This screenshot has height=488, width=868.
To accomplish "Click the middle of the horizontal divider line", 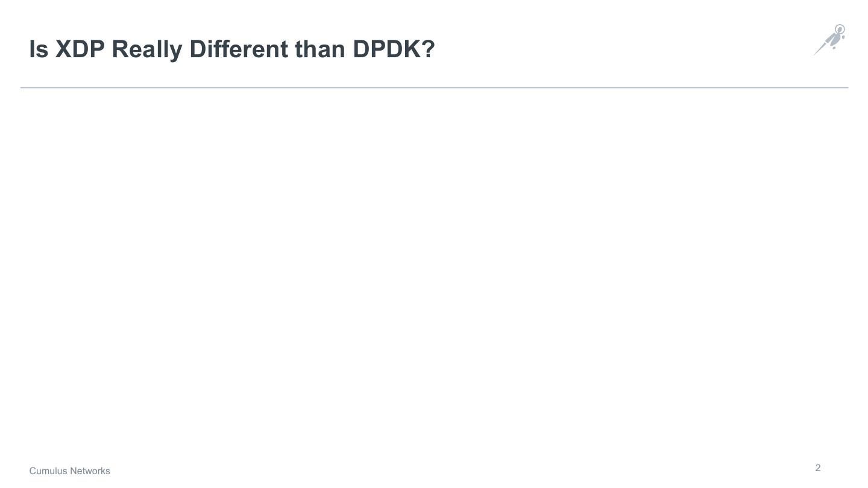I will (x=434, y=87).
